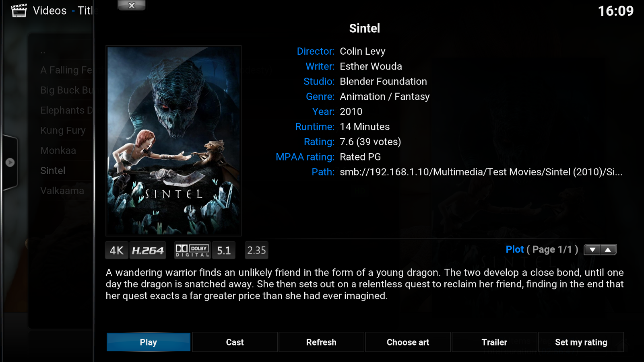Watch the Trailer
The image size is (644, 362).
(x=494, y=342)
